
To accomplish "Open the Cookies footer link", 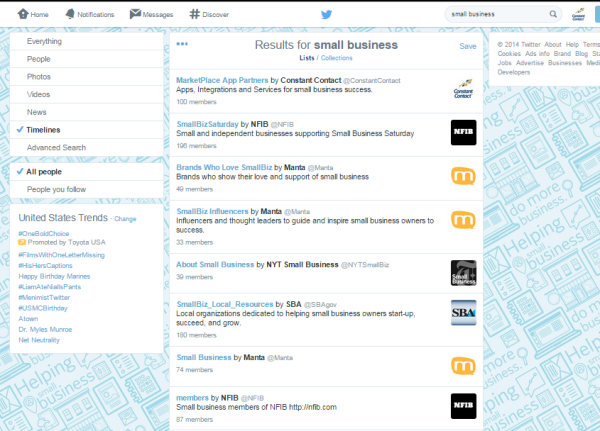I will point(509,54).
